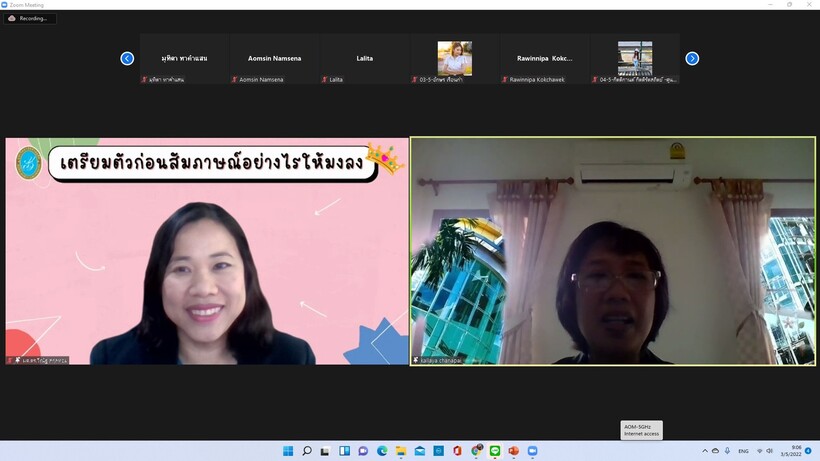This screenshot has height=461, width=820.
Task: Switch to Zoom in taskbar
Action: 532,451
